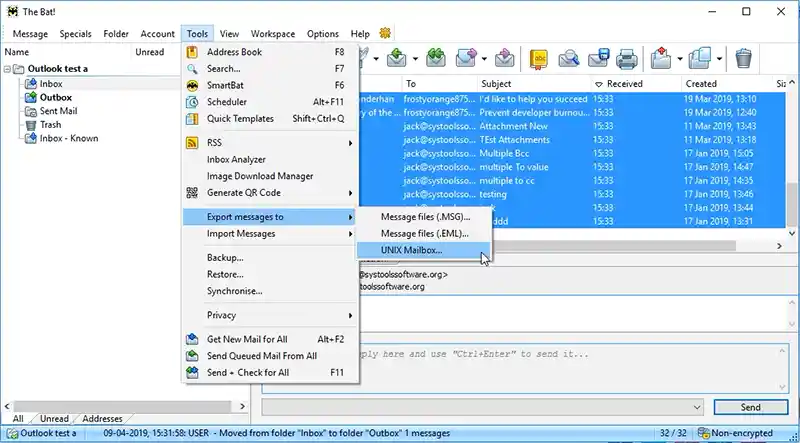Click Send Queued Mail From All
This screenshot has width=800, height=443.
(271, 356)
